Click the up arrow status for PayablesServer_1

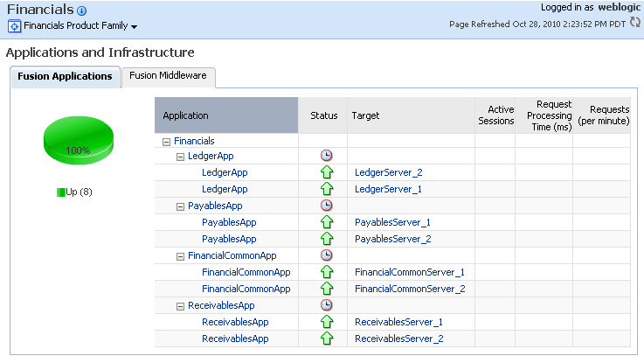tap(327, 222)
